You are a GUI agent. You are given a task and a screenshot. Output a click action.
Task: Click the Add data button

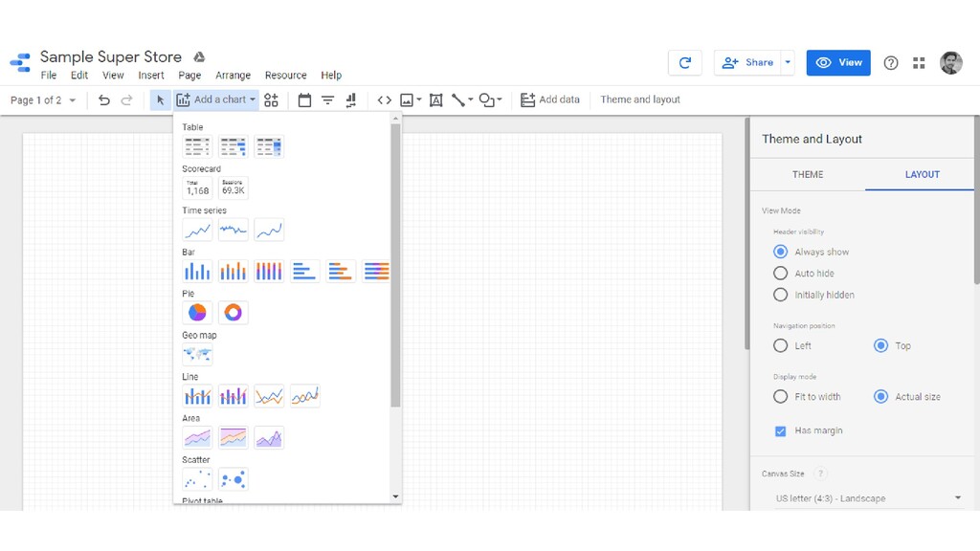pos(550,99)
